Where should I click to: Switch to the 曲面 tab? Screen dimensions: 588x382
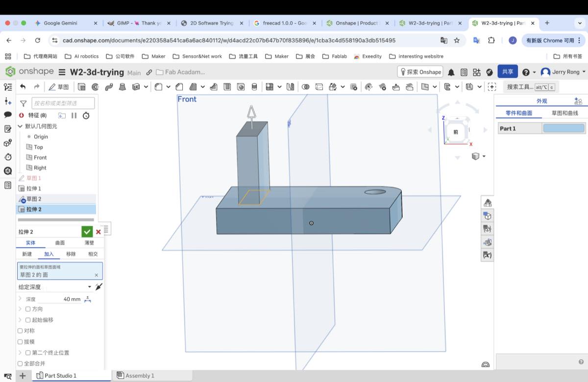(x=60, y=242)
